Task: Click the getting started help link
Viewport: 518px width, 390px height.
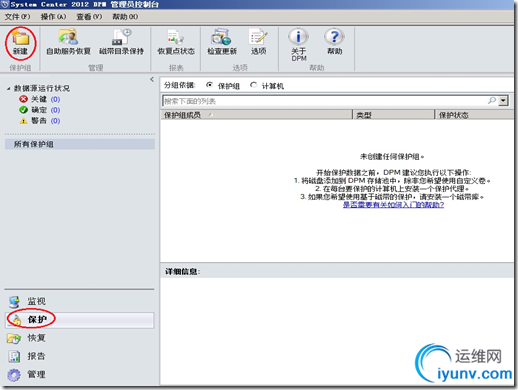Action: tap(393, 205)
